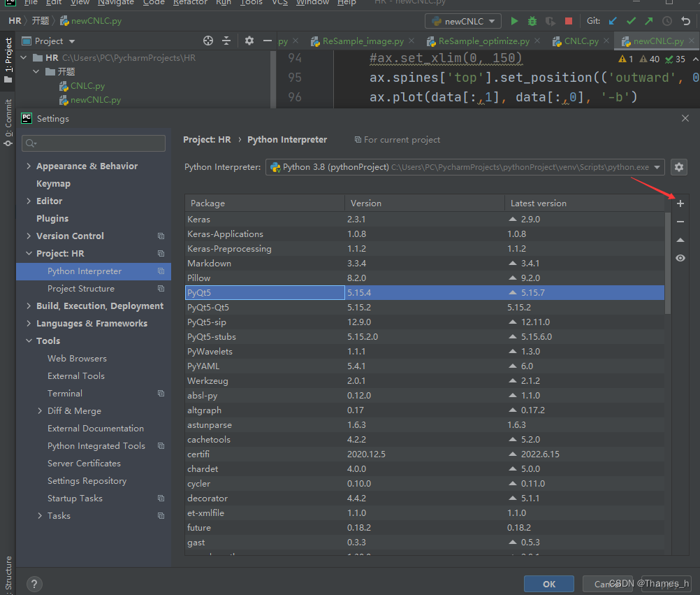Viewport: 700px width, 595px height.
Task: Select the Werkzeug package row
Action: coord(425,381)
